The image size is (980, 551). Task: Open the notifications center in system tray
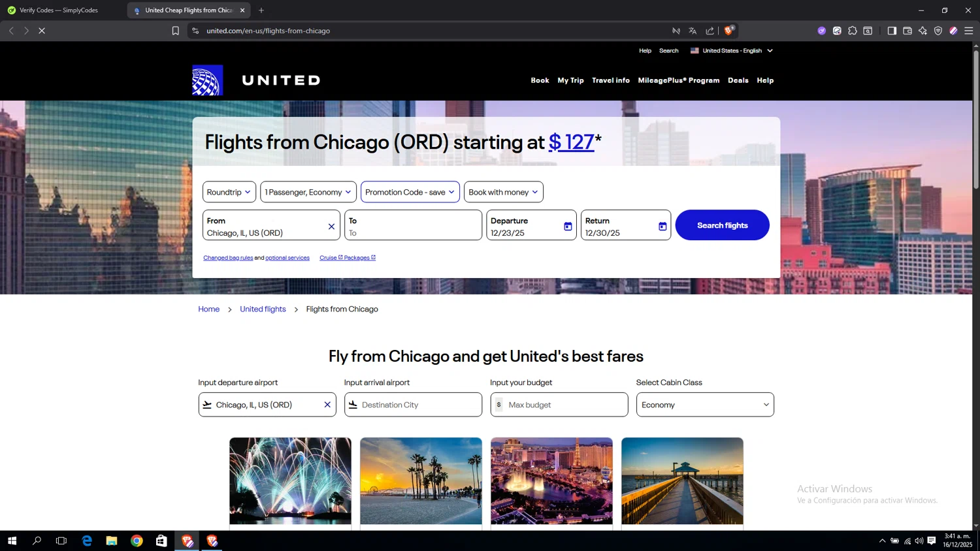click(932, 541)
